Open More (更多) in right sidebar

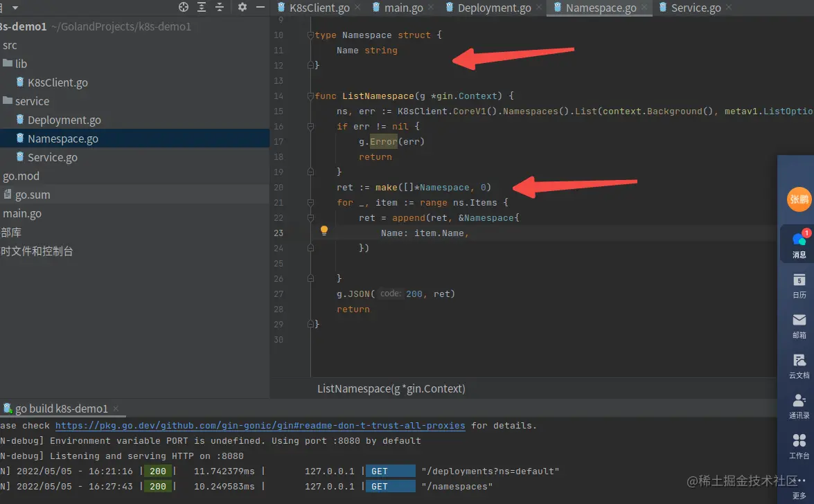(x=799, y=489)
